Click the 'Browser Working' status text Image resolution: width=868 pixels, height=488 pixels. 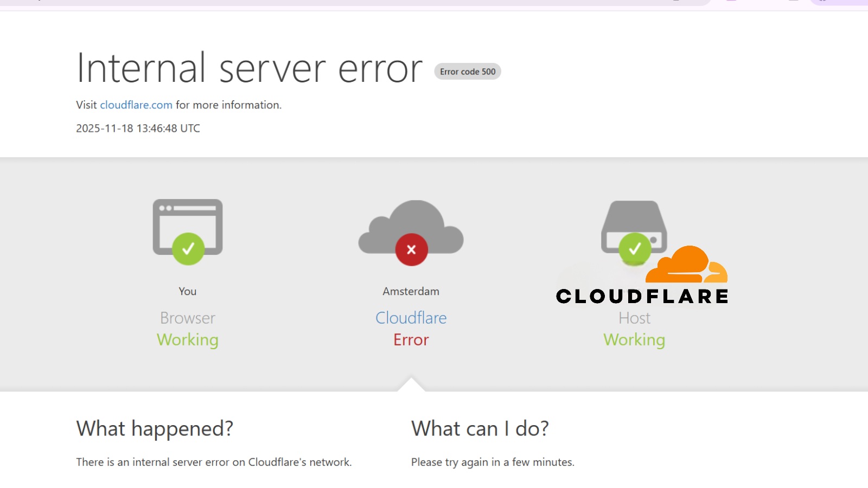(x=187, y=329)
